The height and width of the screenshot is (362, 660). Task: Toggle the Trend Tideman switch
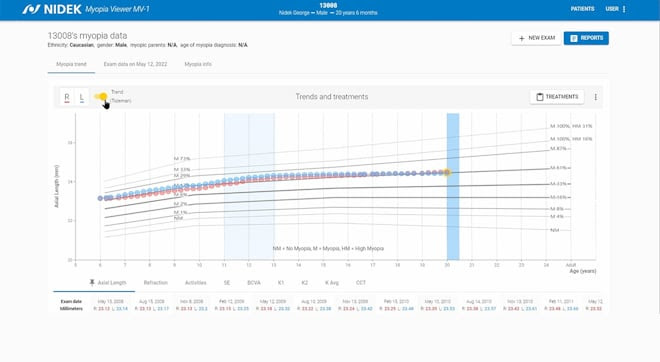click(101, 97)
